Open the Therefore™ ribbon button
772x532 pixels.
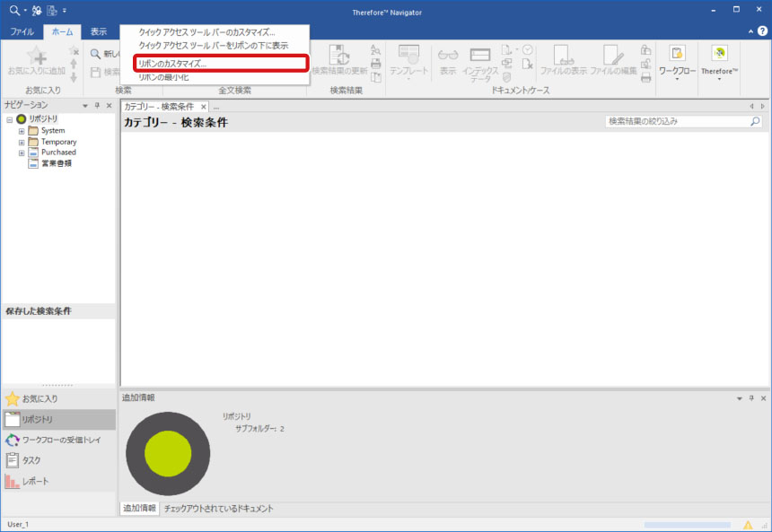(719, 60)
